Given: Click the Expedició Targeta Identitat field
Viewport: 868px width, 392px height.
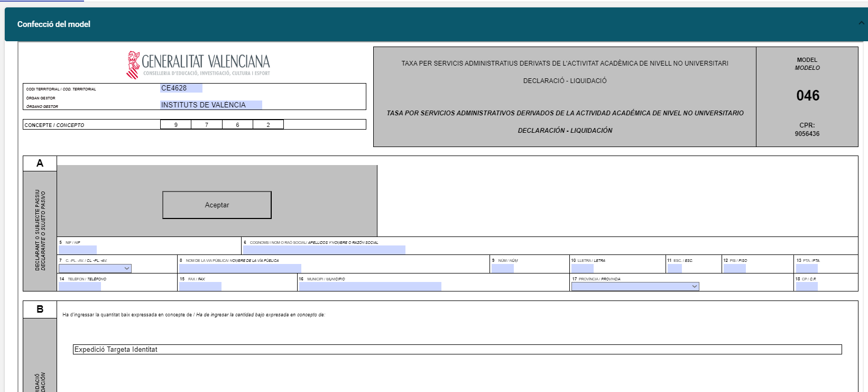Looking at the screenshot, I should click(457, 350).
